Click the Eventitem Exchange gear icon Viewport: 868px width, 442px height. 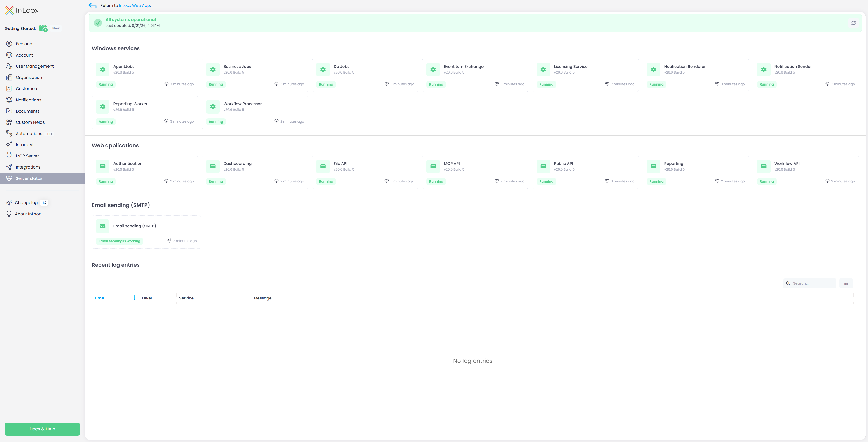(x=433, y=69)
